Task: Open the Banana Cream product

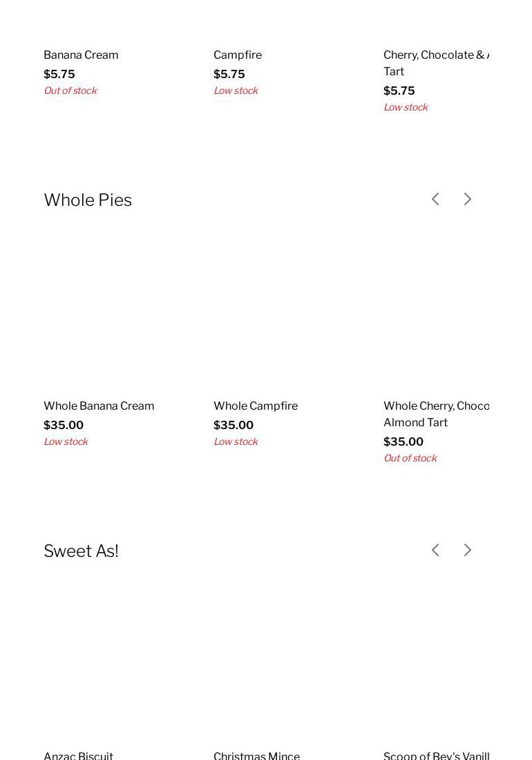Action: [x=81, y=55]
